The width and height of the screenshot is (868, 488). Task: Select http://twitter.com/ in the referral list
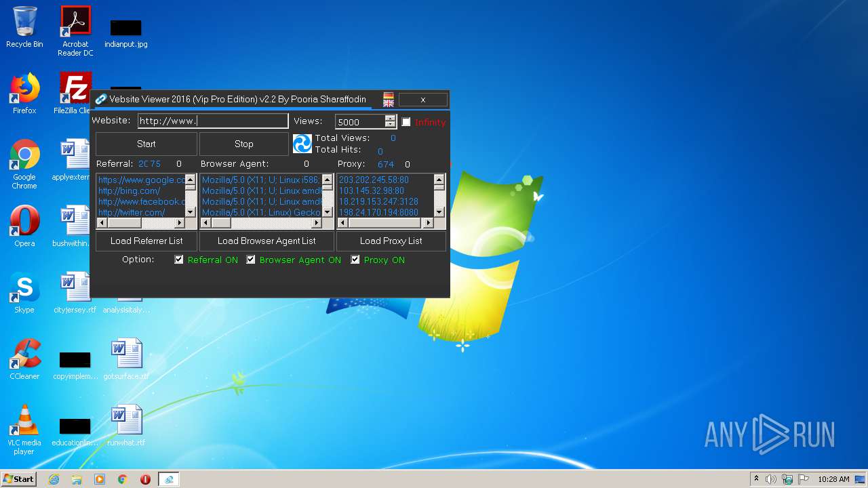(x=132, y=213)
